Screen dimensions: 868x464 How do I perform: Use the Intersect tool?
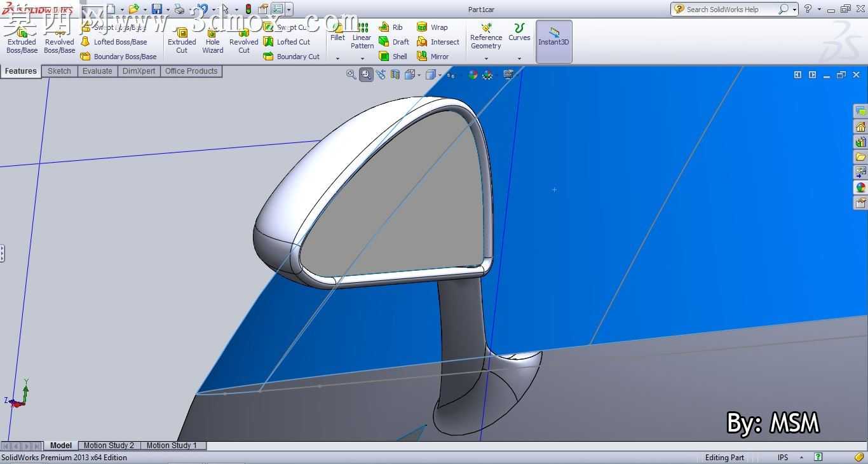click(438, 42)
